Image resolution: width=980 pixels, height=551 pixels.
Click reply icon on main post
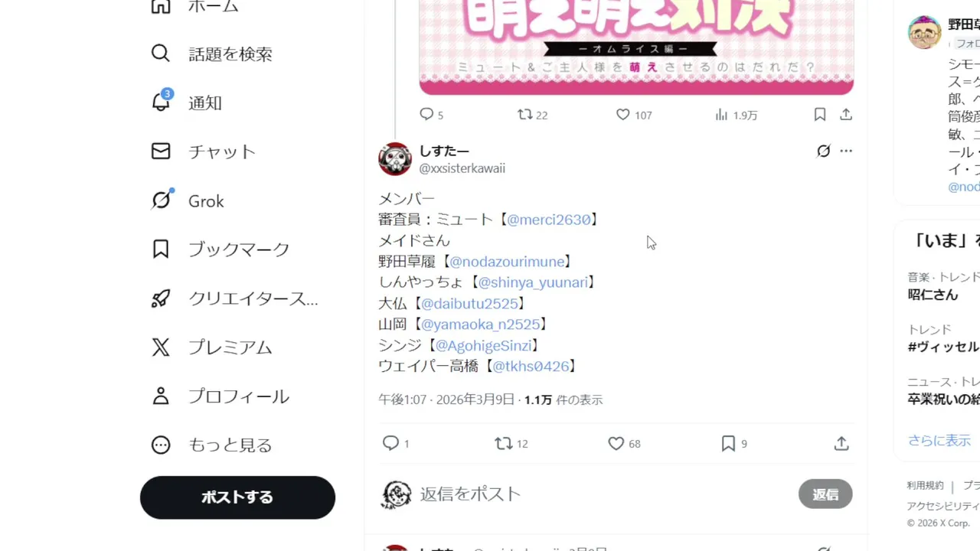point(390,443)
